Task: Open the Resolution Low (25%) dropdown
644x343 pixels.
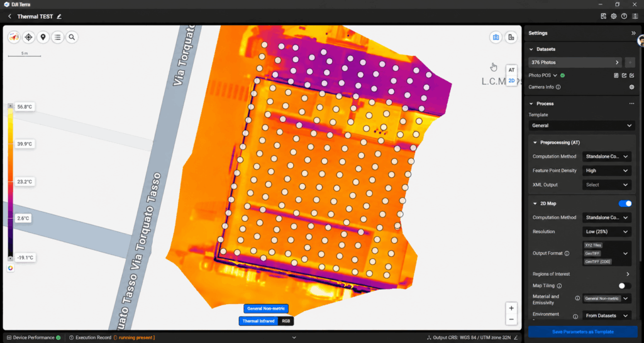Action: click(607, 232)
